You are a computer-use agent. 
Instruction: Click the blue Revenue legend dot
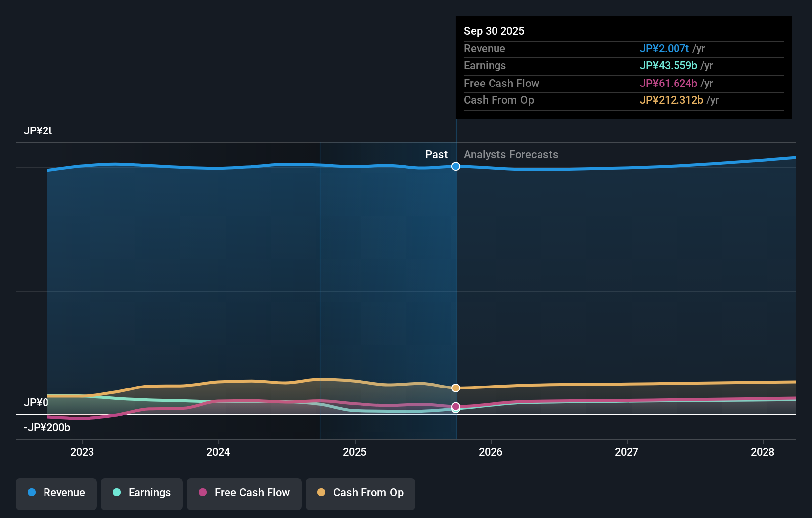32,493
